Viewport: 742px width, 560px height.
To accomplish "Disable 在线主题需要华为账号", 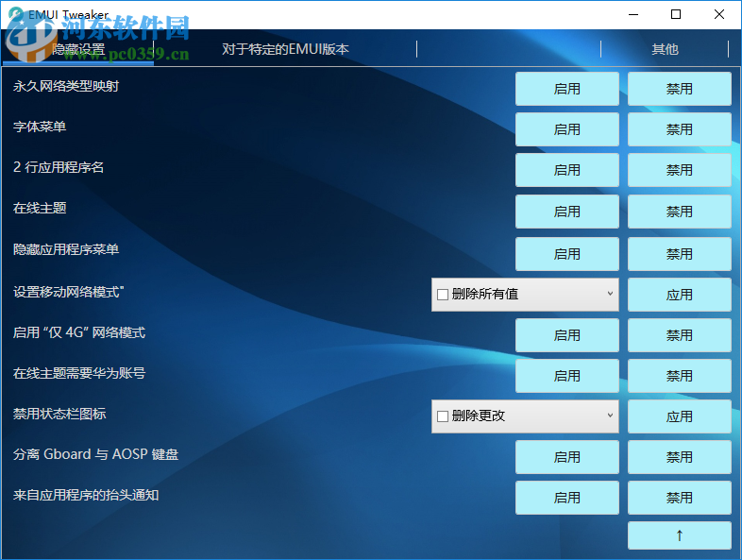I will 679,376.
